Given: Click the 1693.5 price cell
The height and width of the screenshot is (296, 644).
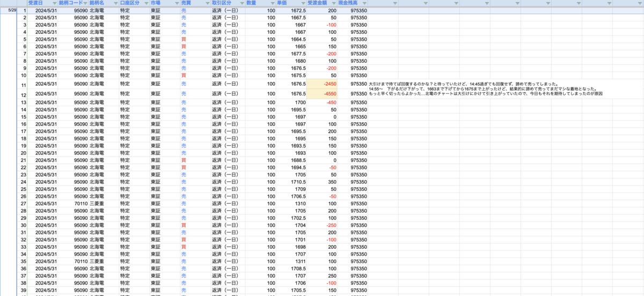Looking at the screenshot, I should (291, 146).
